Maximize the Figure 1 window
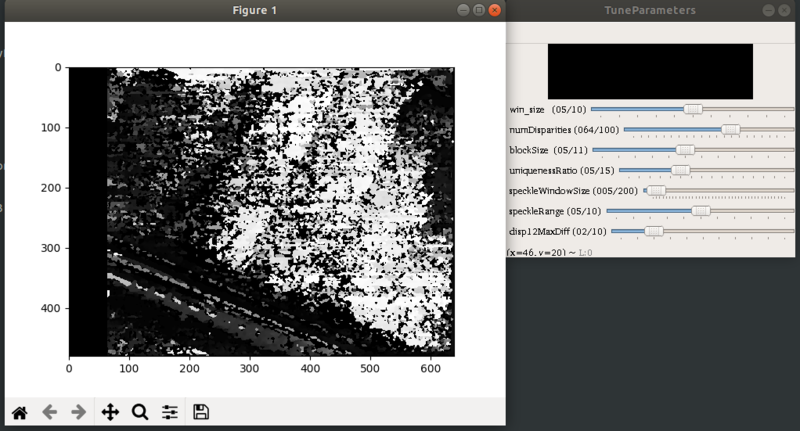The image size is (800, 431). 478,10
